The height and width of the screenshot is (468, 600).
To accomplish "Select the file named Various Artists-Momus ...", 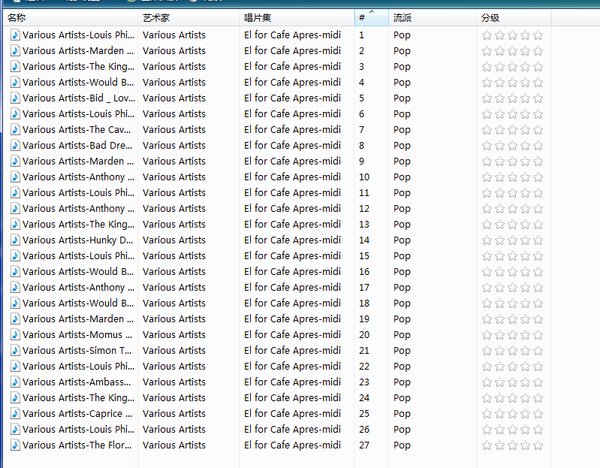I will 77,335.
